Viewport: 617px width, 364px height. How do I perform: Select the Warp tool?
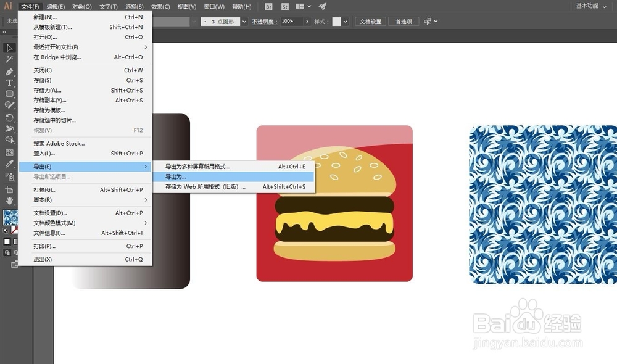[x=9, y=128]
